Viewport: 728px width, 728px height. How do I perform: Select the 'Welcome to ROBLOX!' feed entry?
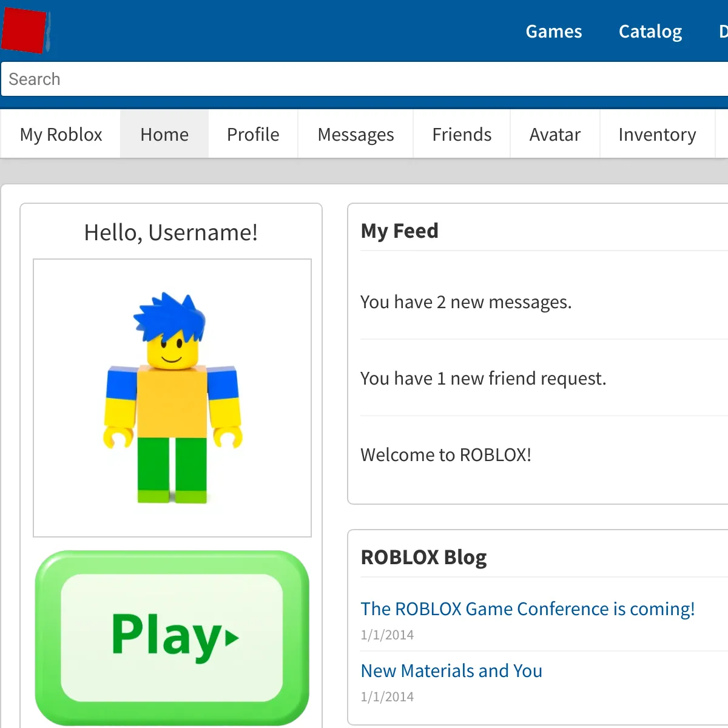[446, 455]
